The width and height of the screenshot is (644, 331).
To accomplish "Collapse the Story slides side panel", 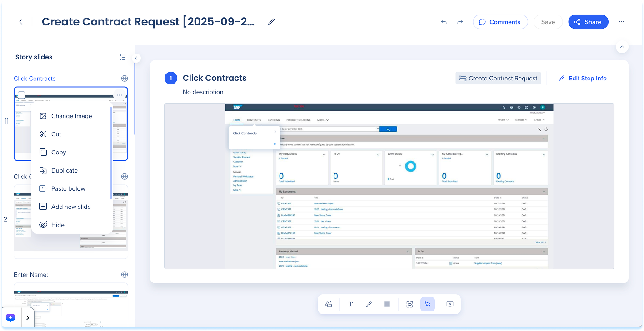I will pos(136,58).
